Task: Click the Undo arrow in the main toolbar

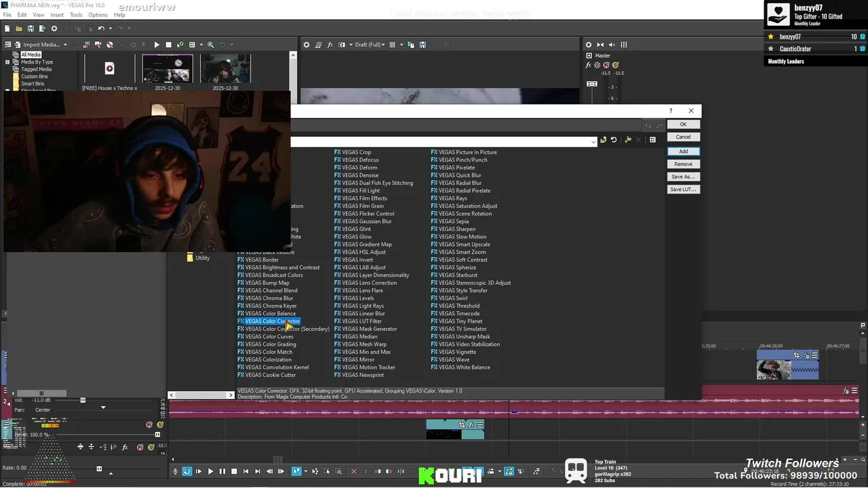Action: point(101,28)
